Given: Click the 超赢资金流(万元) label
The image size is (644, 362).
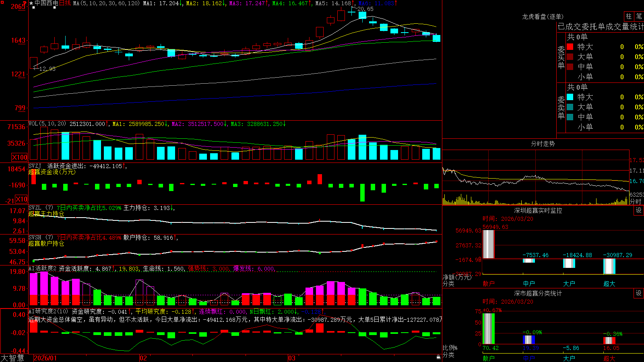Looking at the screenshot, I should (x=52, y=172).
